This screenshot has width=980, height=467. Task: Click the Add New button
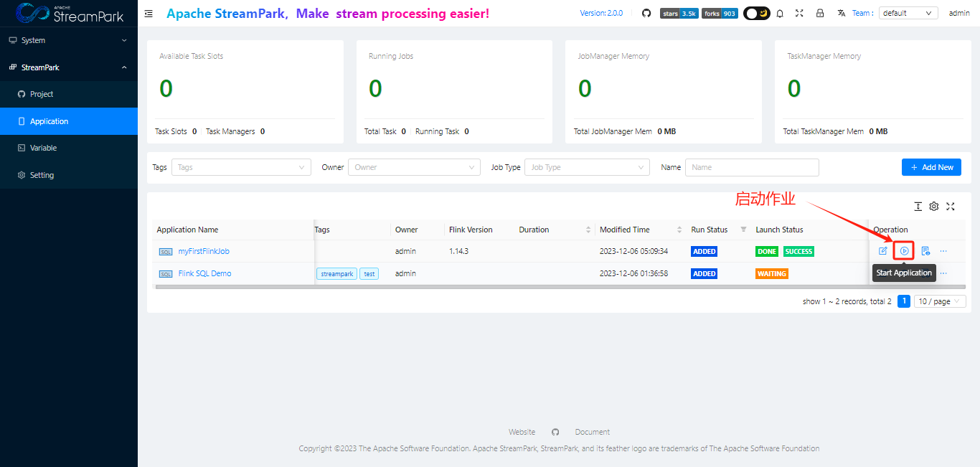point(931,167)
